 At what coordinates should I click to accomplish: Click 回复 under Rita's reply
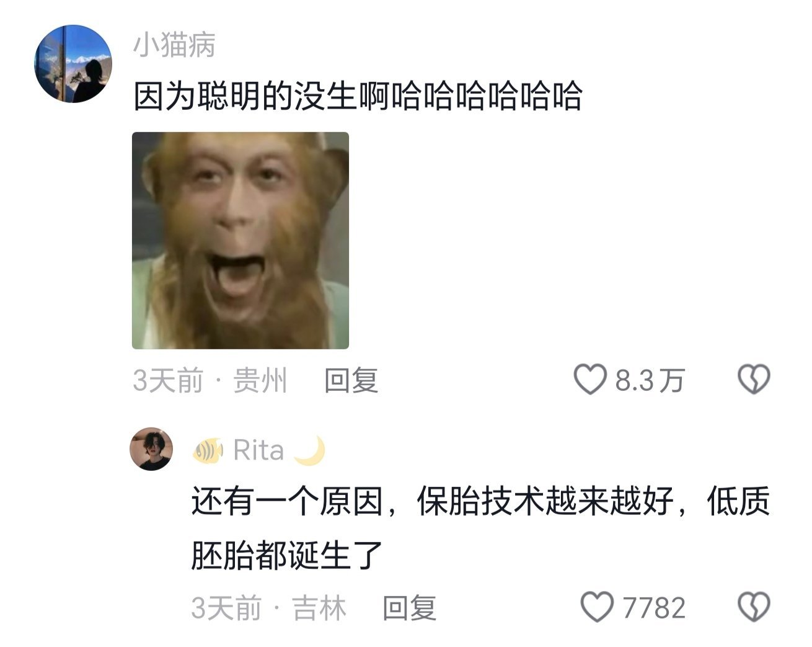coord(409,607)
